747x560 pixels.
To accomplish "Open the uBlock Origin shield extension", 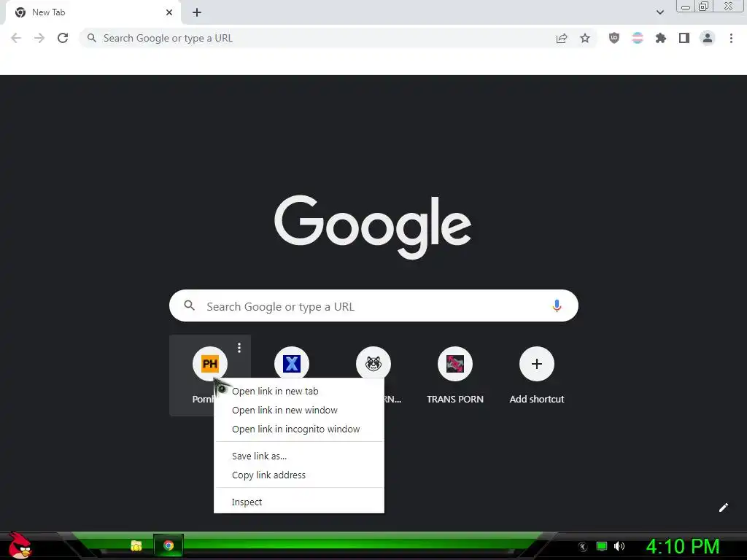I will coord(614,38).
